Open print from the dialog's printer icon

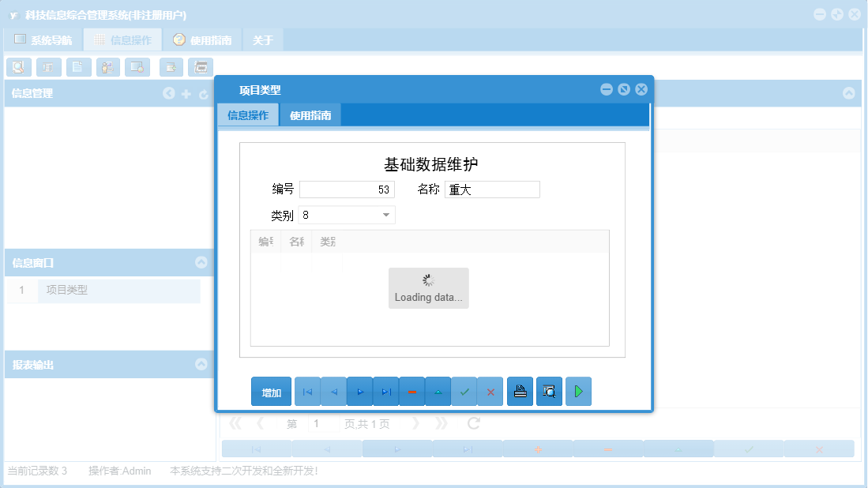coord(520,391)
